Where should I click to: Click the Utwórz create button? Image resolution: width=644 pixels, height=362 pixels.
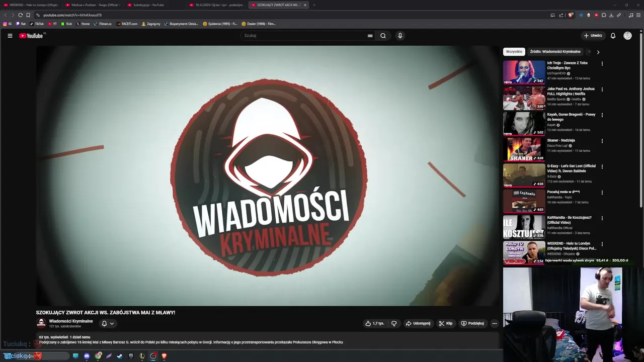593,36
